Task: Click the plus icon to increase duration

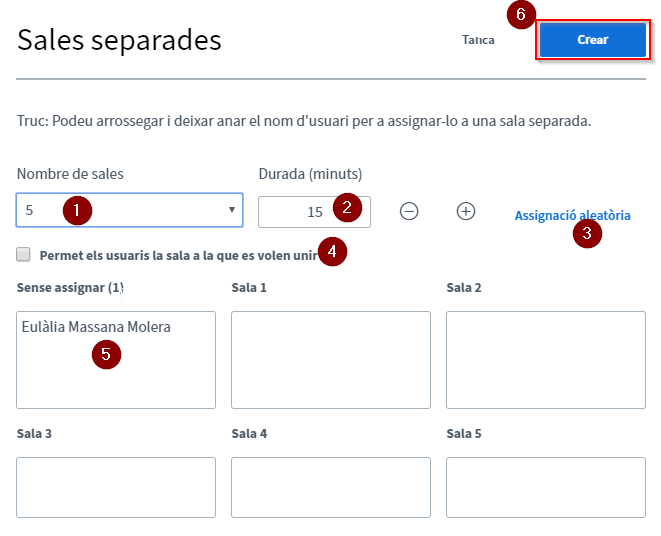Action: pos(465,211)
